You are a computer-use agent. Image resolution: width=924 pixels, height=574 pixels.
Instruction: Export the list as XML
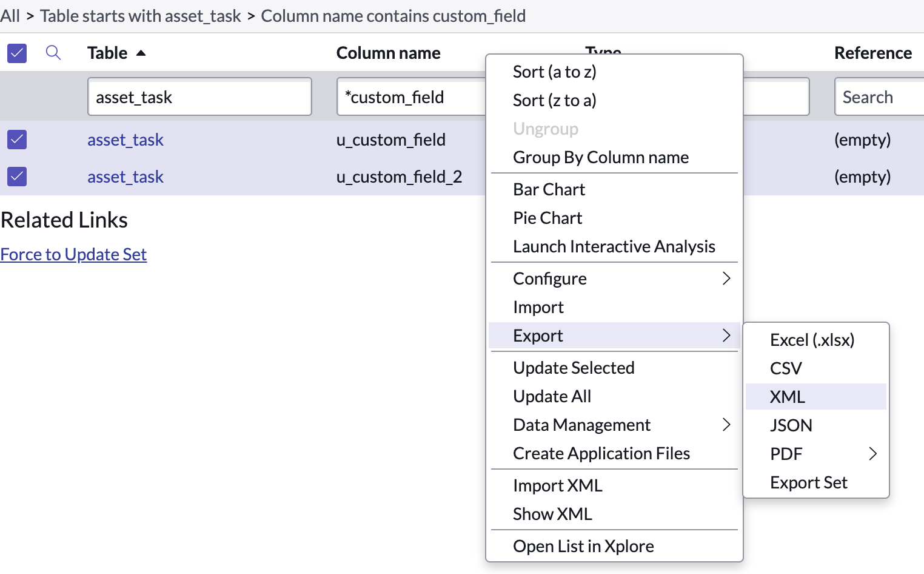816,397
